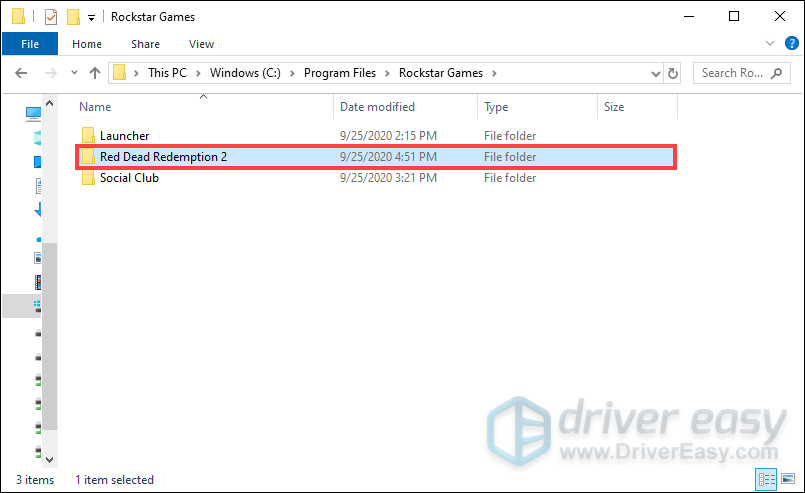The image size is (805, 493).
Task: Switch to the Home ribbon tab
Action: [x=87, y=44]
